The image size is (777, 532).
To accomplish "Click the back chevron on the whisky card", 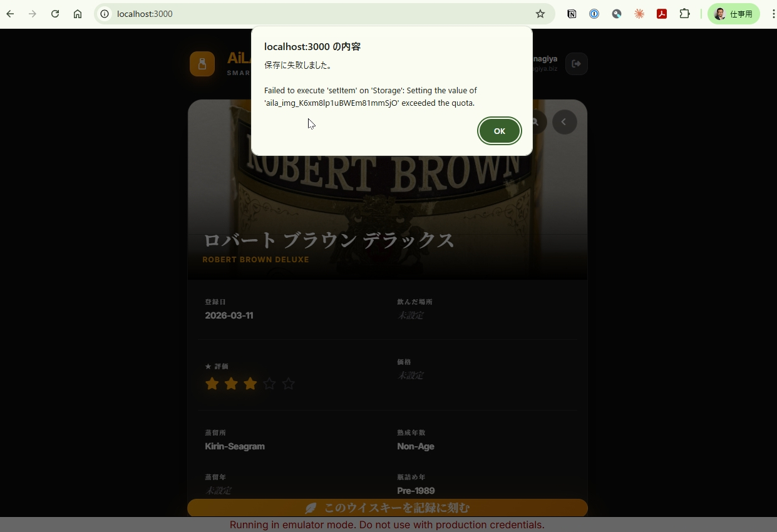I will (x=564, y=122).
